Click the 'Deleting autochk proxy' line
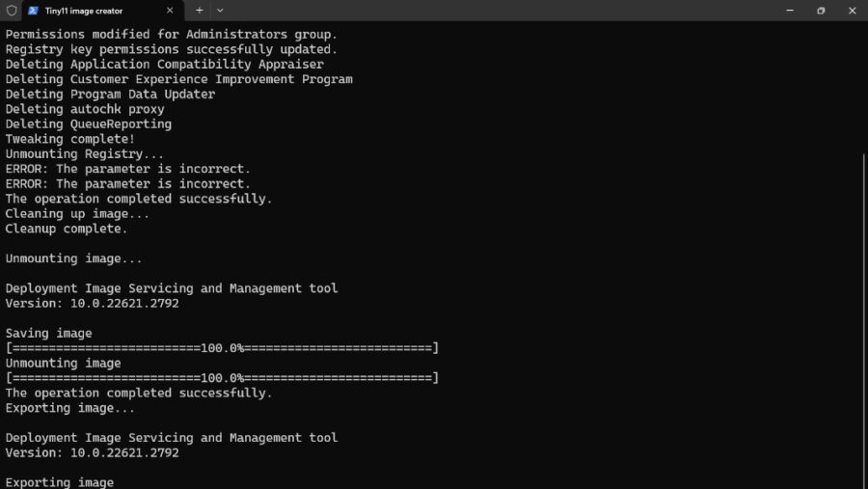The height and width of the screenshot is (489, 868). (x=85, y=109)
